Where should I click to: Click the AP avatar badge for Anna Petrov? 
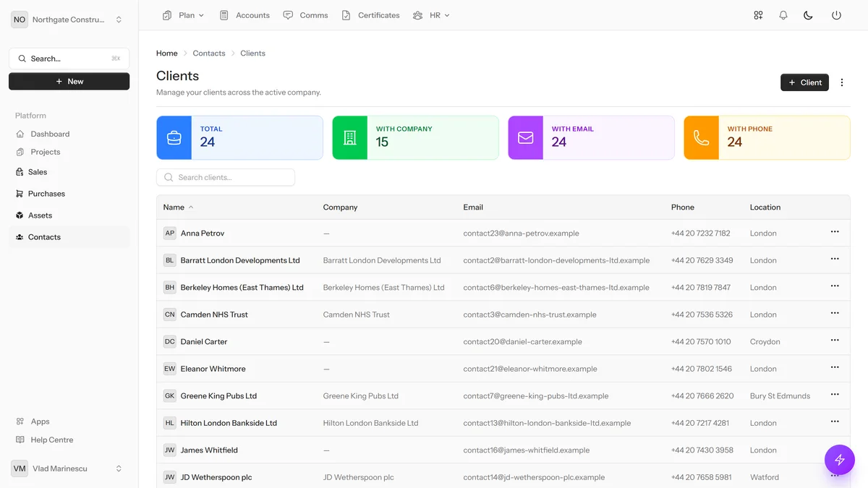(x=170, y=234)
